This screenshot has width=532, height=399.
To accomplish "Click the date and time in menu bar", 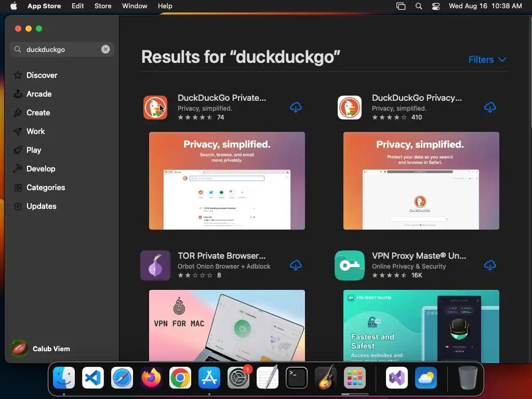I will [x=485, y=6].
